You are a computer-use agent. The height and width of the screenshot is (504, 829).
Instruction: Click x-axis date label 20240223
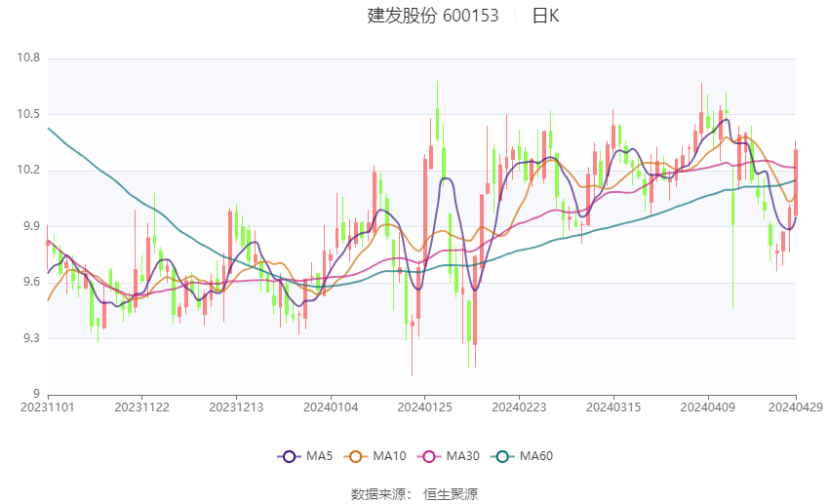(519, 407)
